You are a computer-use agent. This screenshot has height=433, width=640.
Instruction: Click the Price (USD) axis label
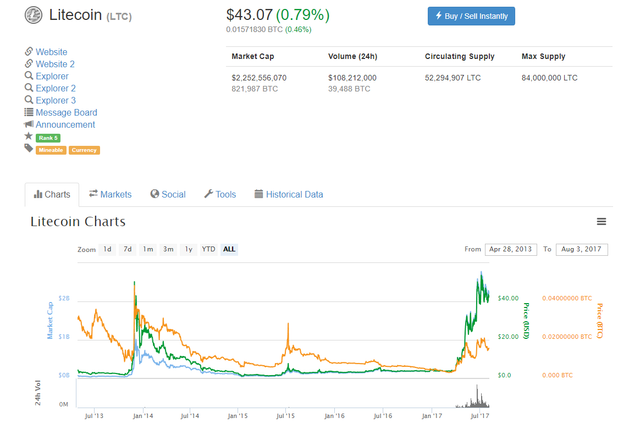pos(526,321)
